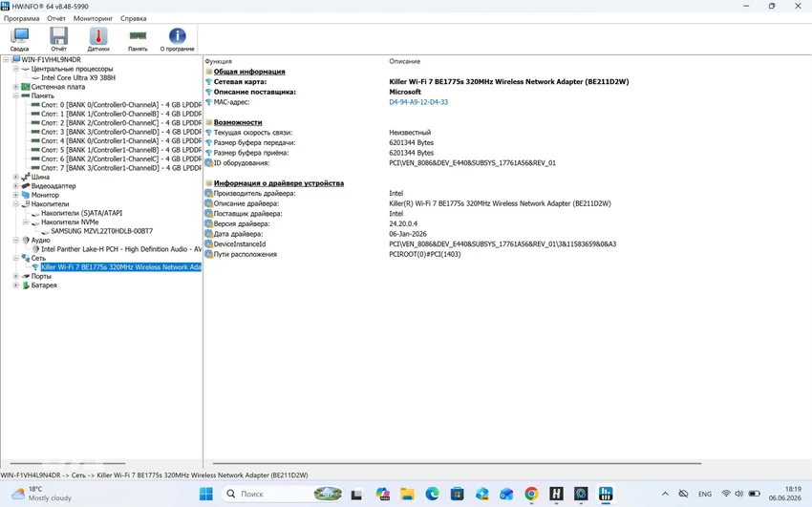
Task: Click the Функция column header
Action: click(x=218, y=61)
